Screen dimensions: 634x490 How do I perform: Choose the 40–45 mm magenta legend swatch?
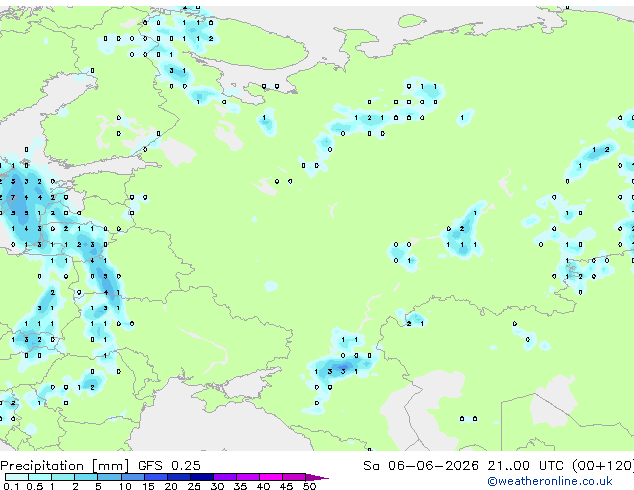[x=271, y=477]
